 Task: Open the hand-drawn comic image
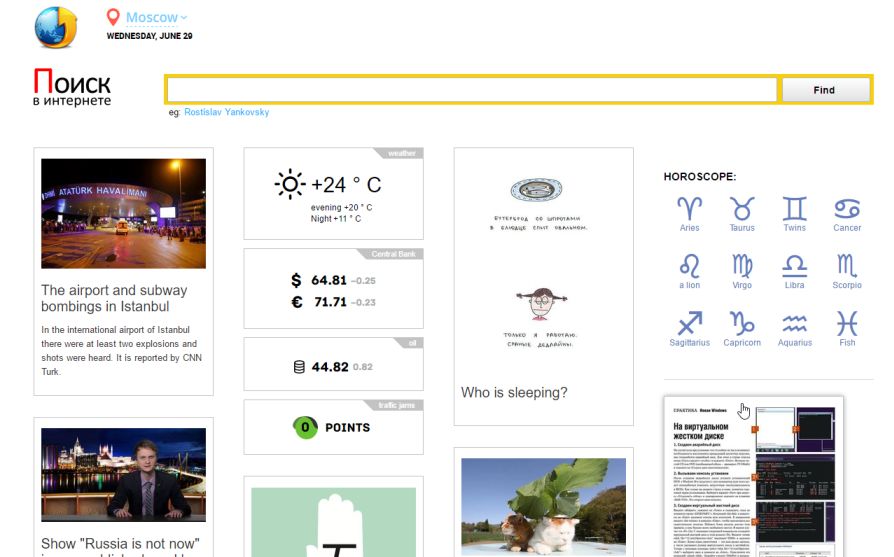(x=543, y=262)
